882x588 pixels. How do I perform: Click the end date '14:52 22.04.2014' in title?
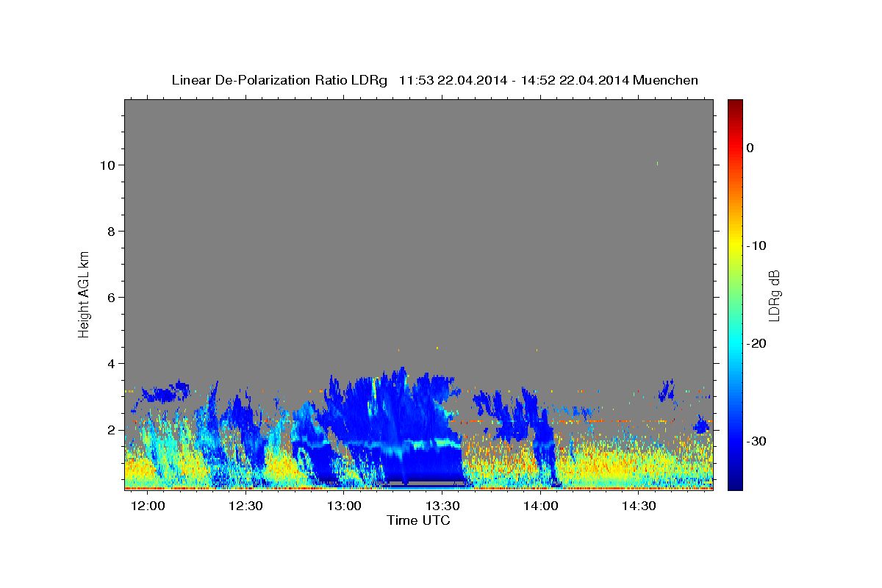coord(575,80)
